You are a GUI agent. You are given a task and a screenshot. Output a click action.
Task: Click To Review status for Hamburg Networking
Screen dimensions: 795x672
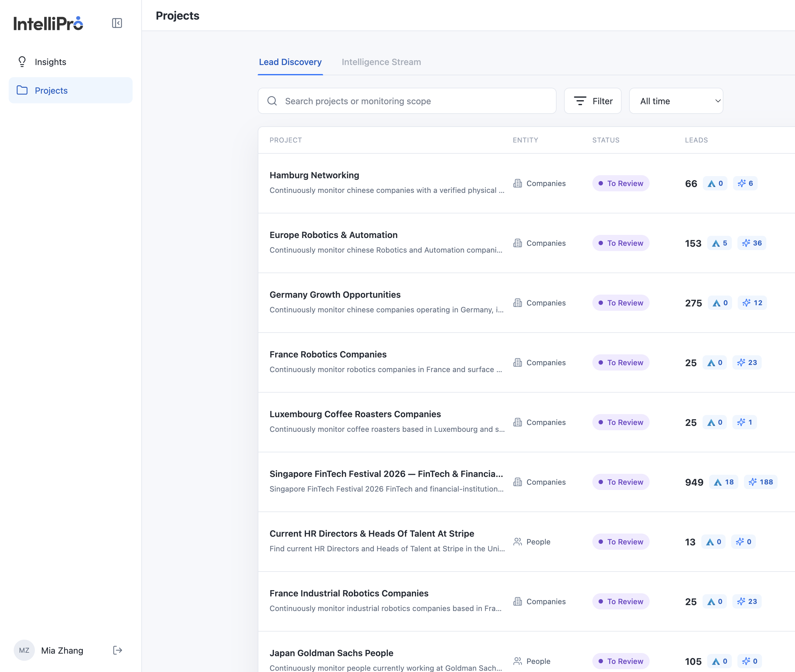[620, 183]
